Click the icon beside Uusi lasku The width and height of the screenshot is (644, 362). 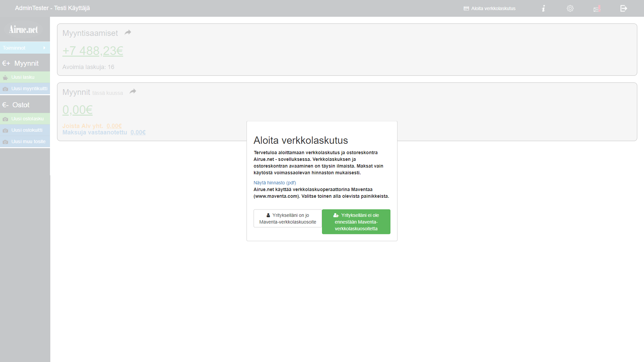tap(5, 77)
